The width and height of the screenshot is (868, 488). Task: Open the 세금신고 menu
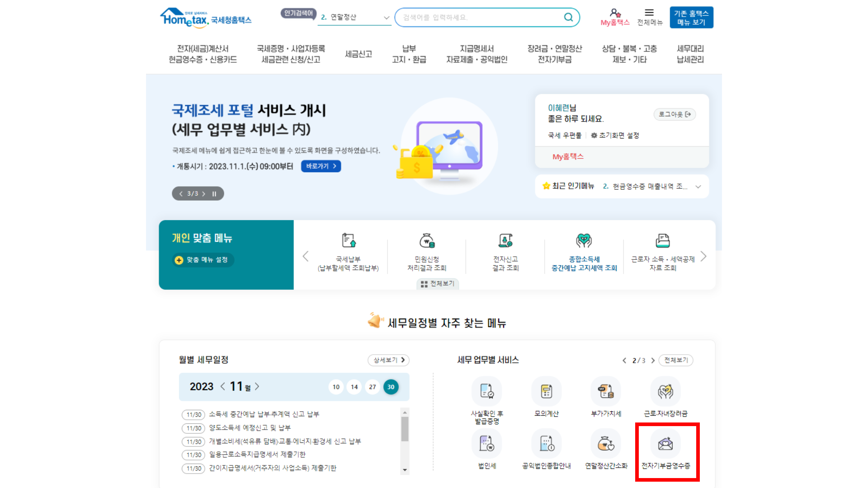(359, 54)
